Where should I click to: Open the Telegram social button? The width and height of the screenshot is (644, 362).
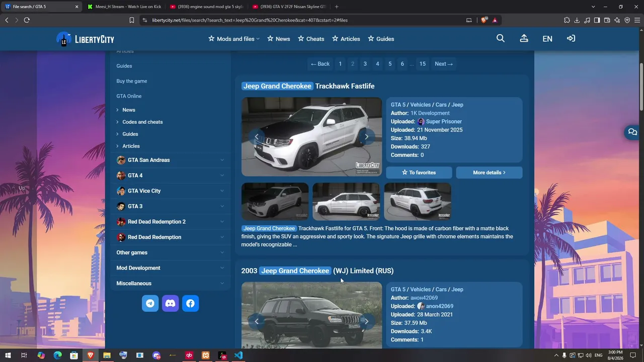(x=150, y=303)
